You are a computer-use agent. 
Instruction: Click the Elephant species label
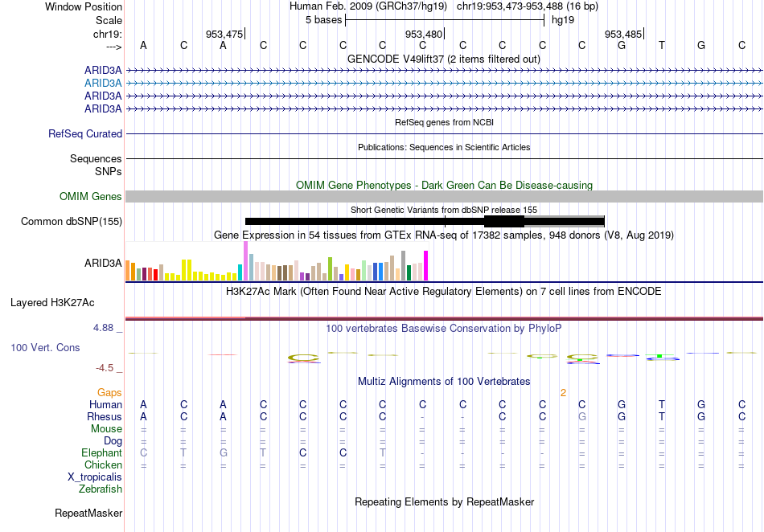[x=101, y=452]
